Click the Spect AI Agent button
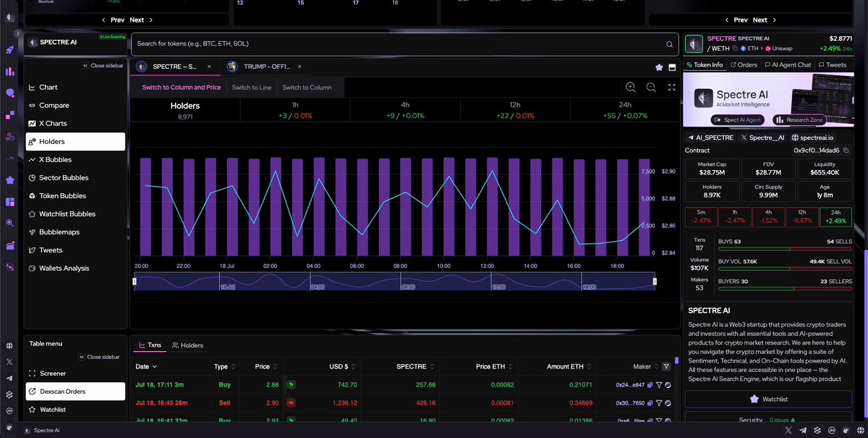868x438 pixels. pos(739,120)
